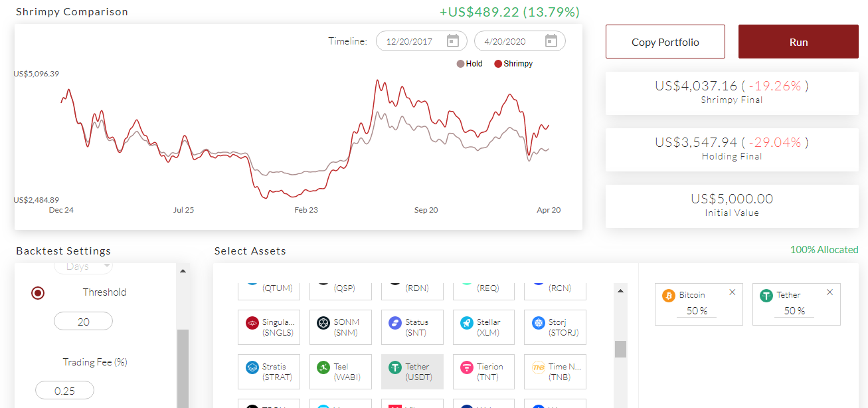Click the +US$489.22 (13.79%) gain text
Screen dimensions: 868x408
coord(509,12)
